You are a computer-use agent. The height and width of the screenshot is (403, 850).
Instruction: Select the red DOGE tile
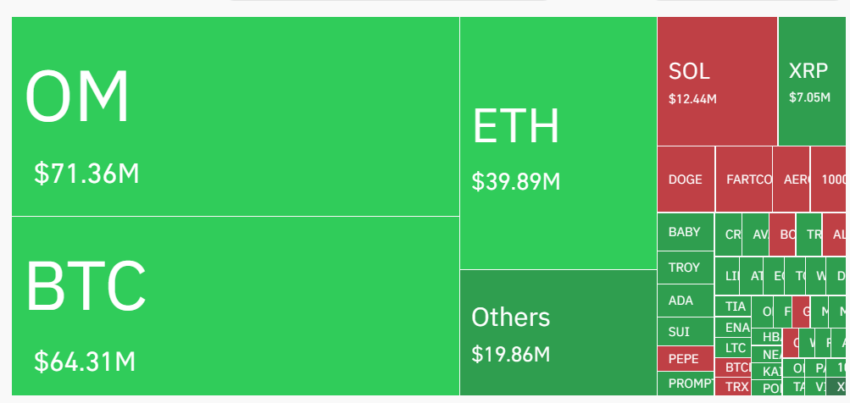click(686, 179)
